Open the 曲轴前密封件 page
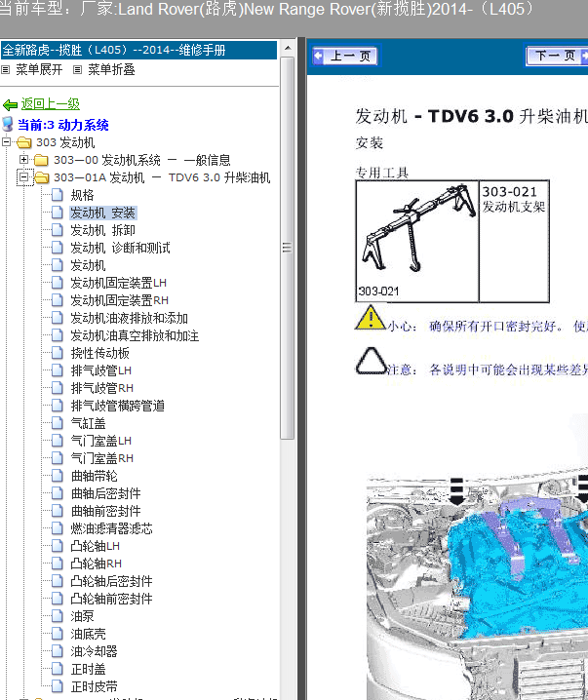This screenshot has height=700, width=588. (106, 511)
